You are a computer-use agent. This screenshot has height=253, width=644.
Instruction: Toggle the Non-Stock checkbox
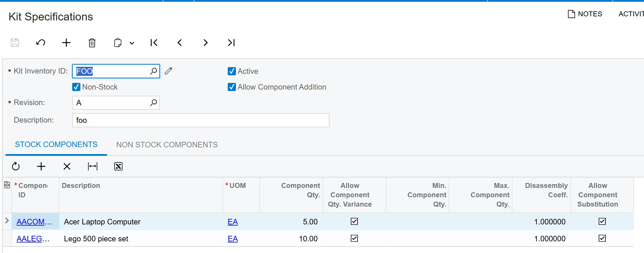click(x=76, y=87)
